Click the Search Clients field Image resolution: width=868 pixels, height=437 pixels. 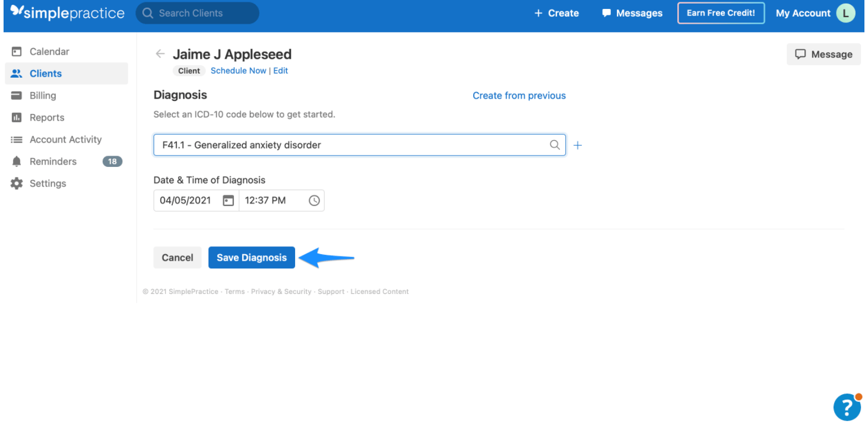click(197, 13)
